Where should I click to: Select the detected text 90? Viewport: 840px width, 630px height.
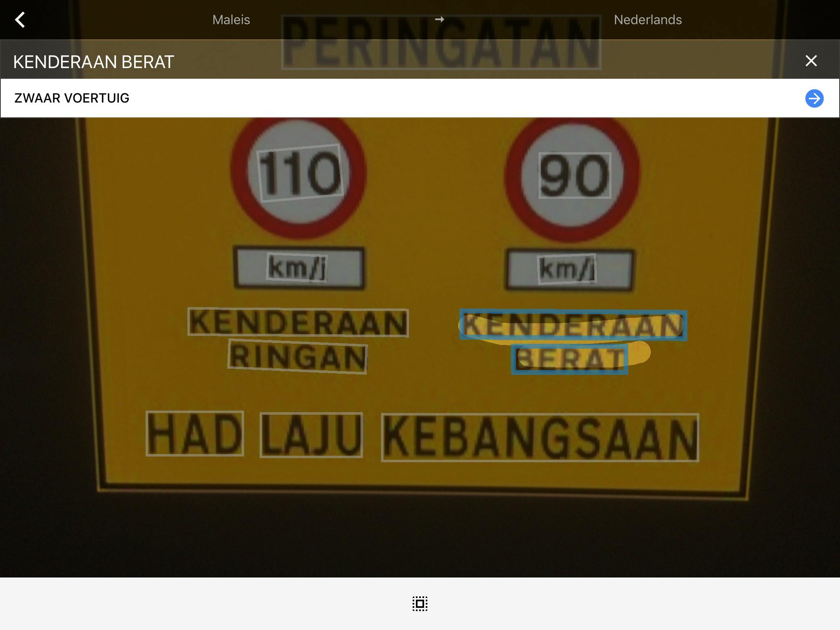(x=575, y=176)
